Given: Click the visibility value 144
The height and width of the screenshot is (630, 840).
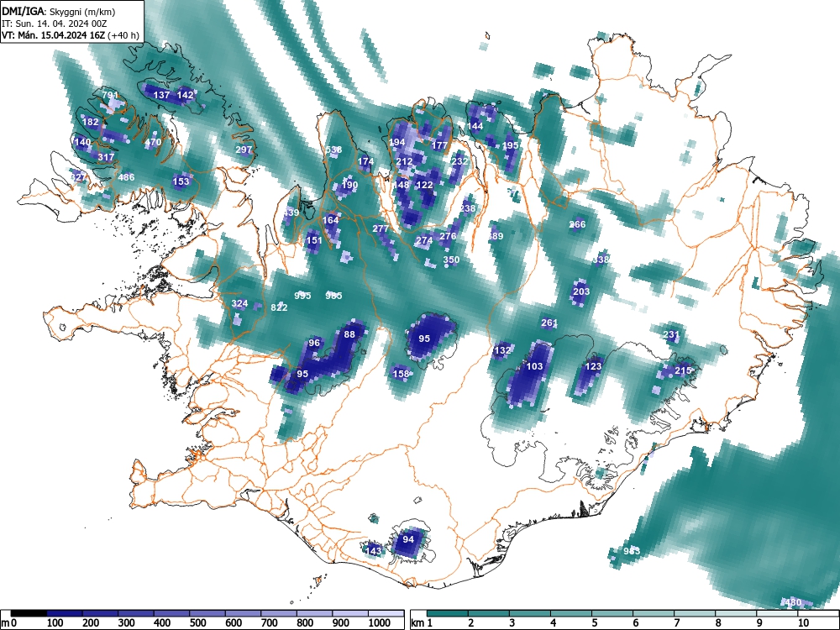Looking at the screenshot, I should point(475,126).
